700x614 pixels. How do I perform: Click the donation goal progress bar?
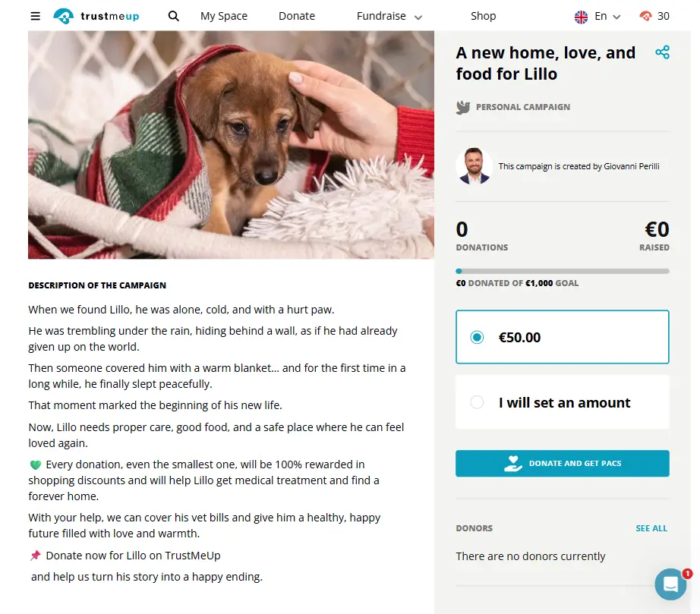(x=562, y=271)
